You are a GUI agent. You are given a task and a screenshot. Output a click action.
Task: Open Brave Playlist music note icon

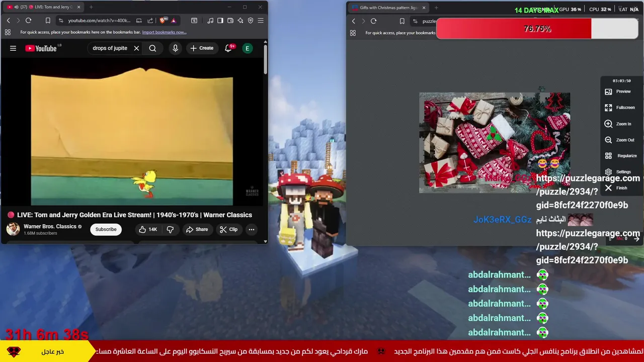point(210,21)
